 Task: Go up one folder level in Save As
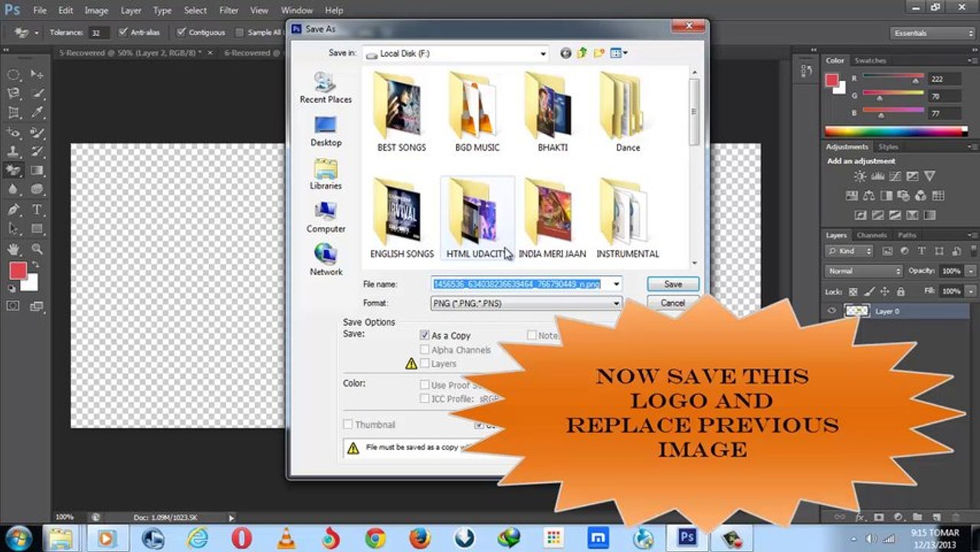point(582,53)
